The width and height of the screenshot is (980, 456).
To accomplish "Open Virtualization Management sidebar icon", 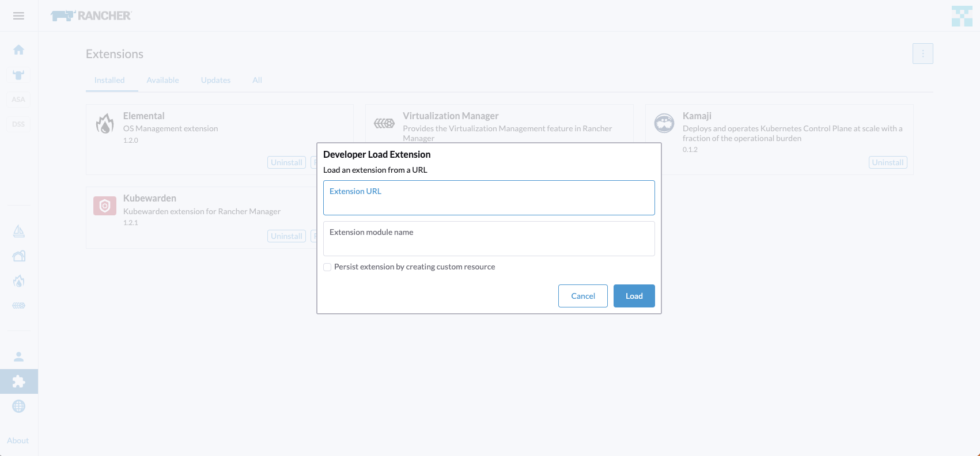I will coord(18,305).
